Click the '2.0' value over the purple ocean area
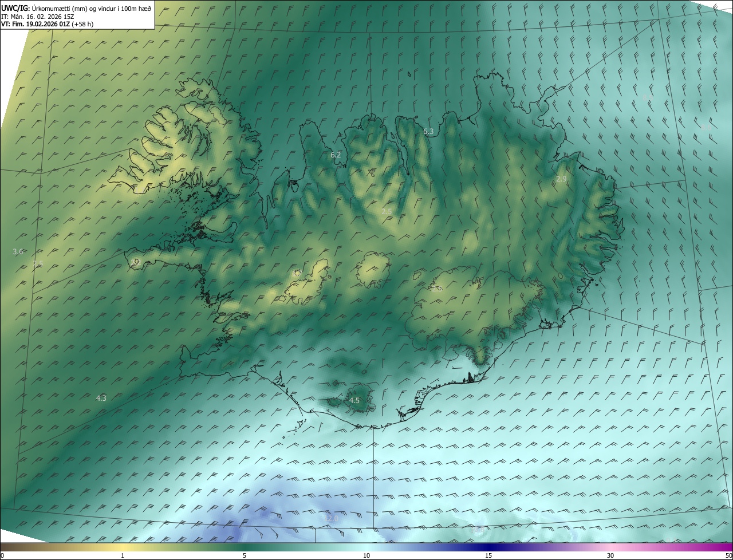 333,518
